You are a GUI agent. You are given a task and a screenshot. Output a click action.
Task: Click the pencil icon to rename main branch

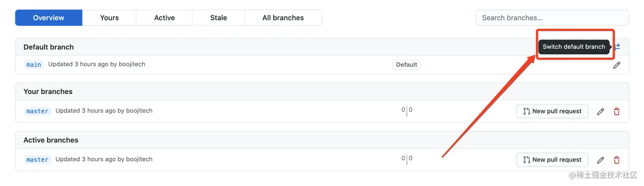(x=617, y=65)
